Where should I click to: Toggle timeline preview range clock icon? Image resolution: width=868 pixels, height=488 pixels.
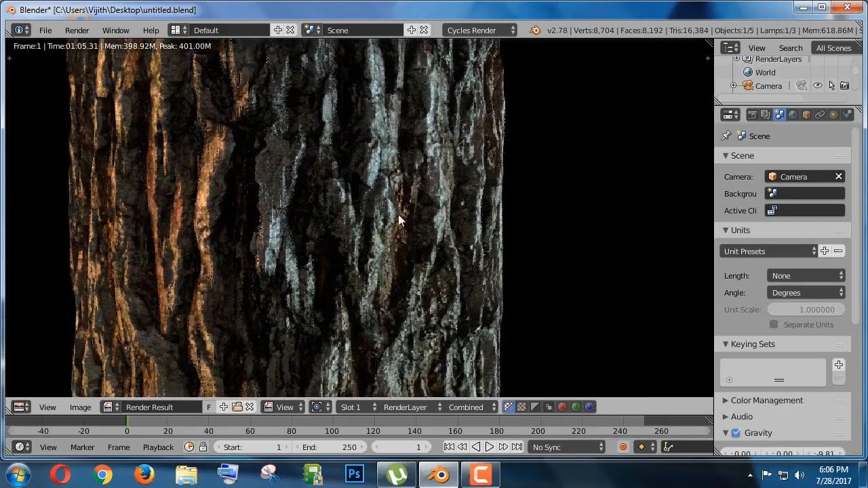[x=189, y=447]
